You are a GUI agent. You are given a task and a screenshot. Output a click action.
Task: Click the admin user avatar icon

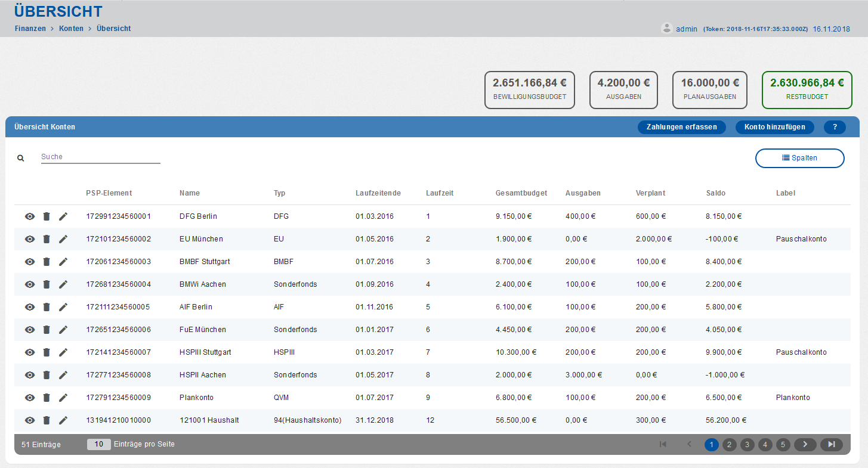[667, 28]
